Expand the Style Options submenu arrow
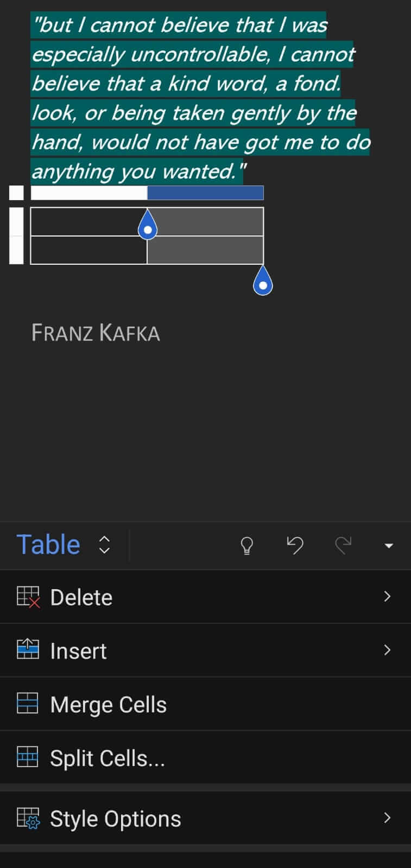Viewport: 411px width, 868px height. 387,818
